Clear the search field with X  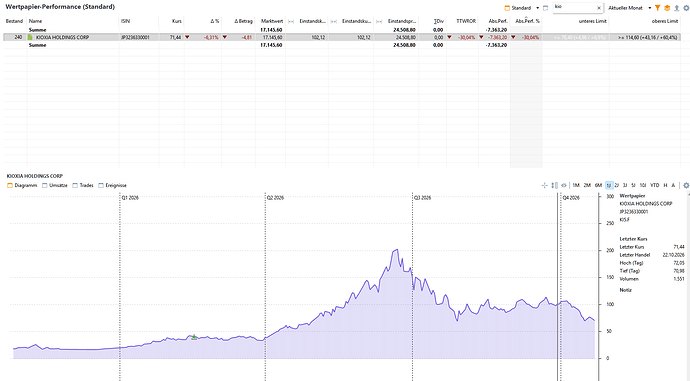pyautogui.click(x=598, y=8)
